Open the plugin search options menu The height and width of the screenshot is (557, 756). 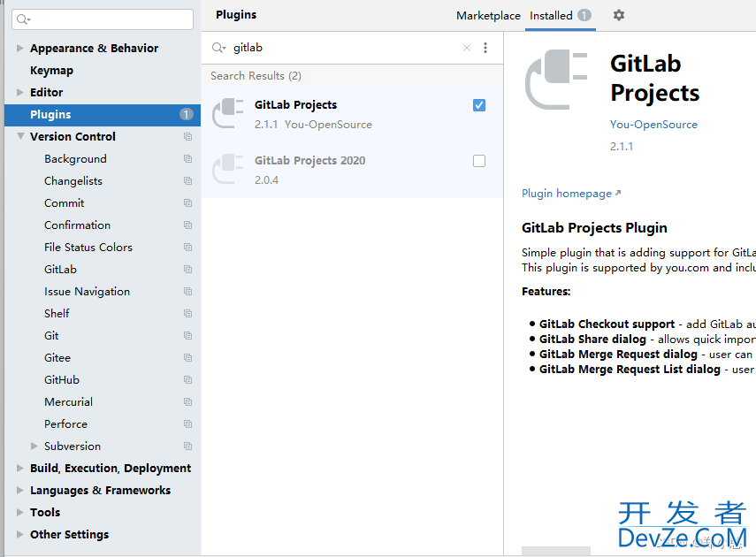click(485, 48)
